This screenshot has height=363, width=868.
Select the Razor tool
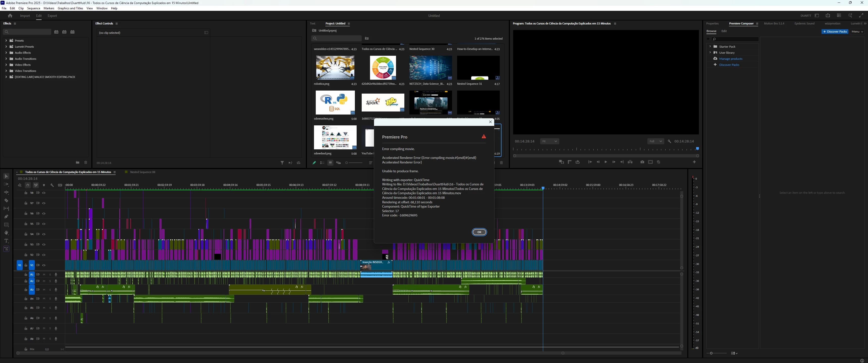[6, 200]
